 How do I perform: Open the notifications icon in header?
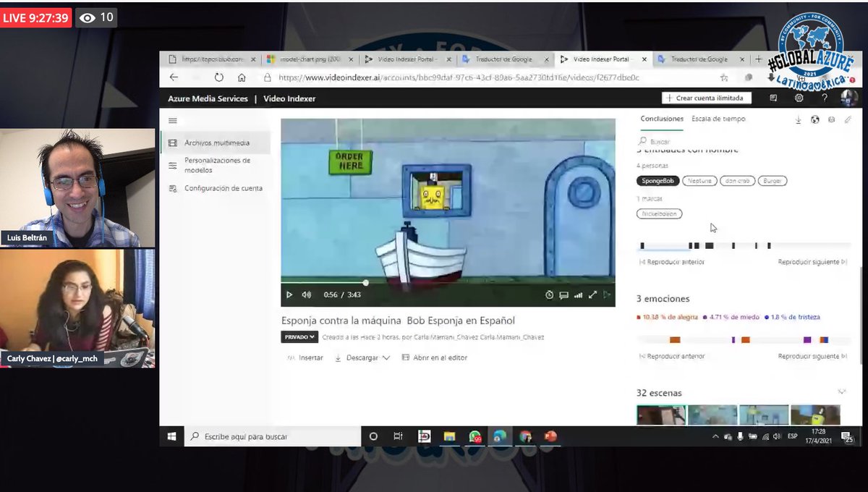pos(773,98)
